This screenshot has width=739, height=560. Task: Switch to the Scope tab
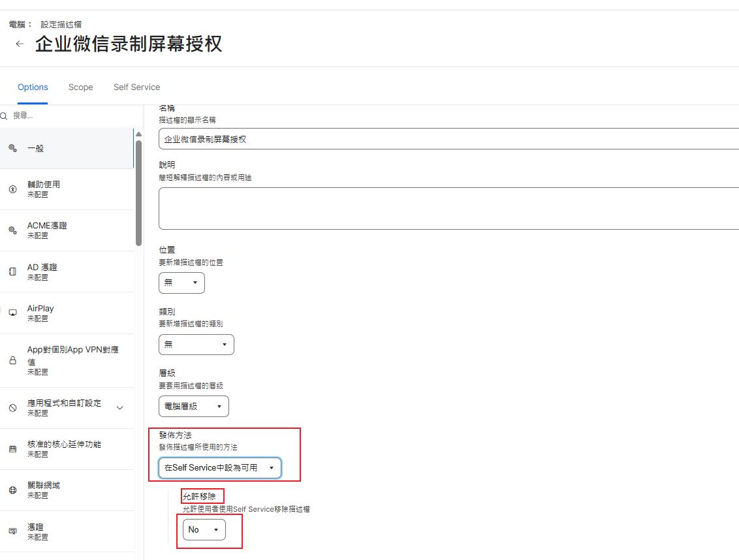(x=80, y=87)
